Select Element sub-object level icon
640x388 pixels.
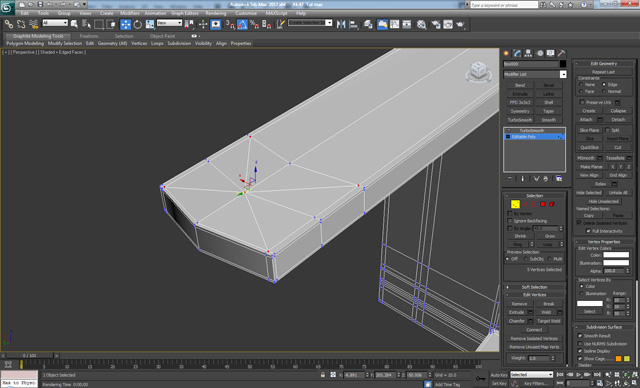(x=552, y=204)
